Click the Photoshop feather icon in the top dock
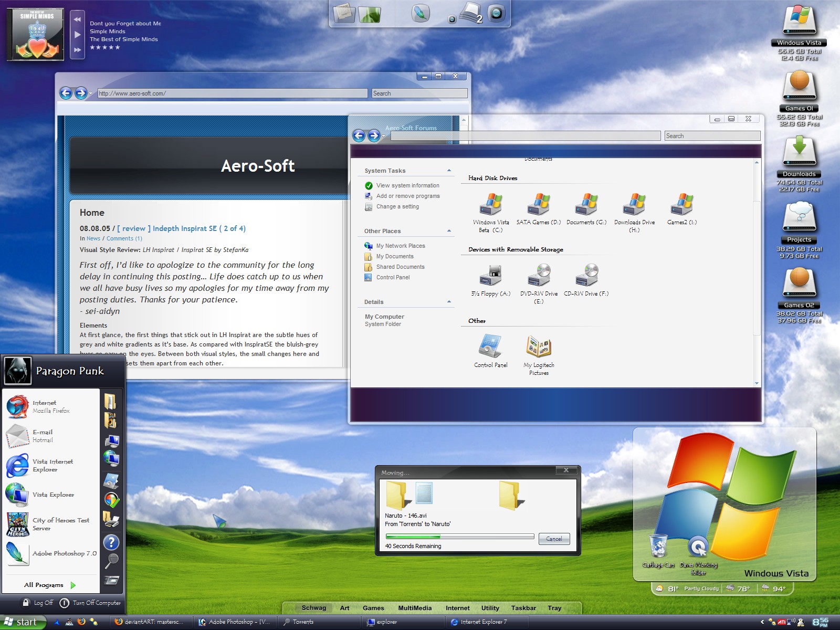 click(x=421, y=13)
